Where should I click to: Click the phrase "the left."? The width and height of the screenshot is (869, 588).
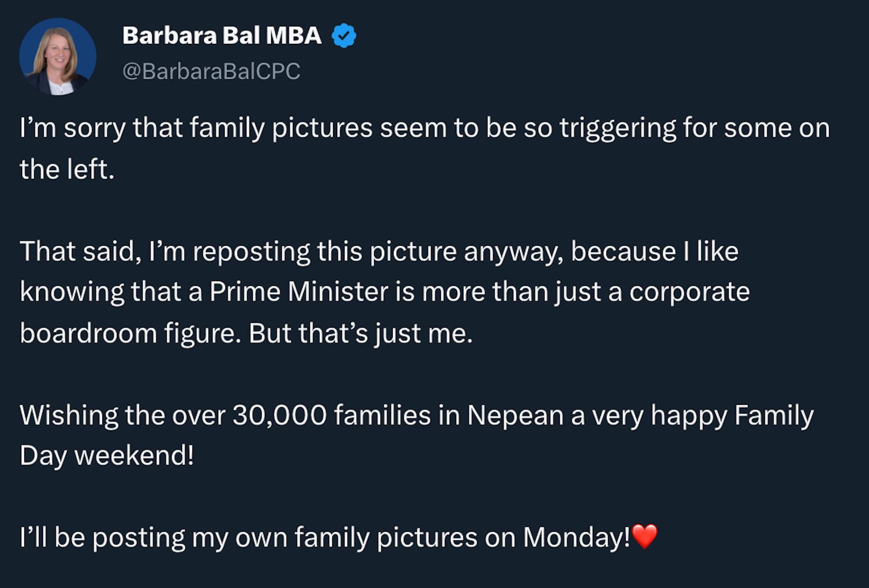point(67,169)
